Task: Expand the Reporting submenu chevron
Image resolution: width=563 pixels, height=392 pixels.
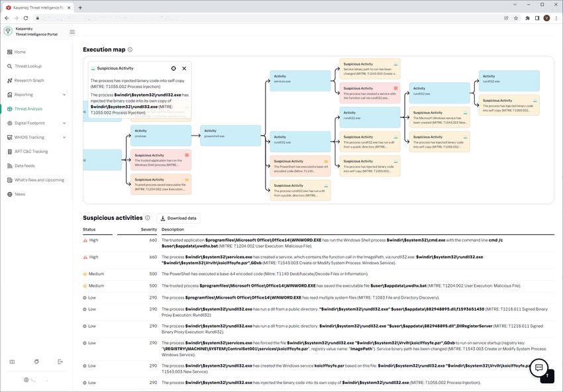Action: pyautogui.click(x=64, y=95)
